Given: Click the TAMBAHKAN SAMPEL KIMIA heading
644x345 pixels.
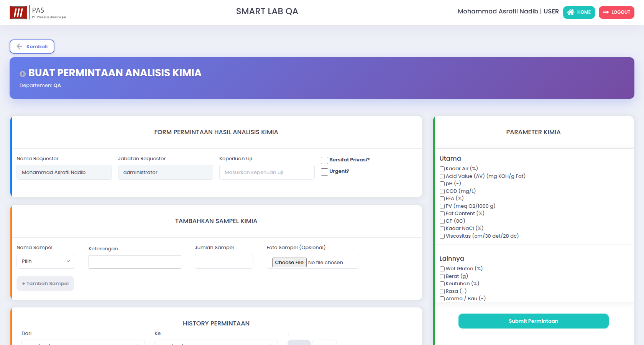Looking at the screenshot, I should click(216, 221).
